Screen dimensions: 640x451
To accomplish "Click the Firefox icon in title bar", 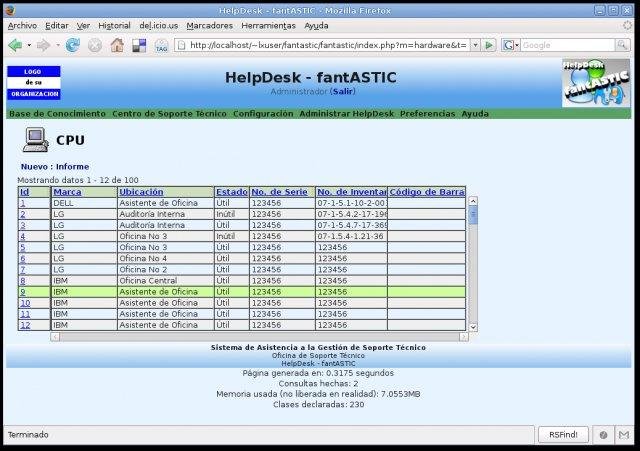I will [10, 11].
